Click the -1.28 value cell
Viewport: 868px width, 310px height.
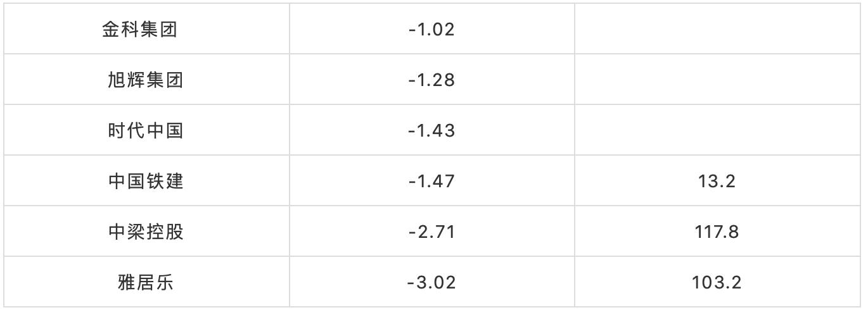coord(431,80)
